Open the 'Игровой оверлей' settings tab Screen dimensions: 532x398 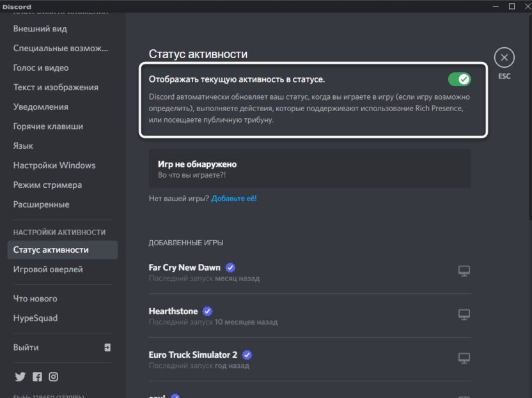(48, 270)
